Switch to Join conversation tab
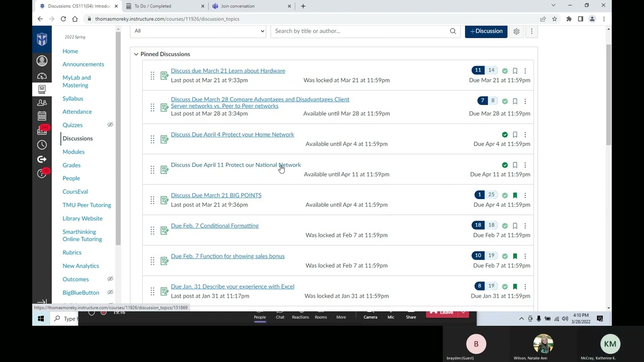The image size is (644, 362). click(x=251, y=6)
